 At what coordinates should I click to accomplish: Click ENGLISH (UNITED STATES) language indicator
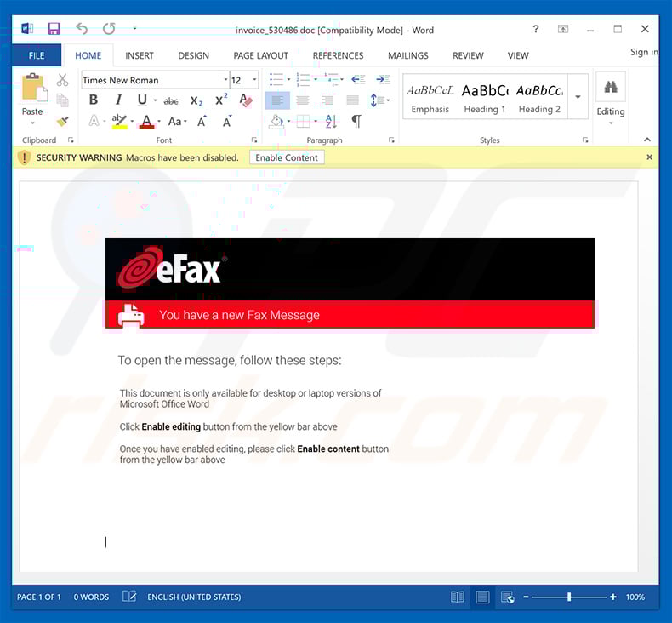click(194, 597)
